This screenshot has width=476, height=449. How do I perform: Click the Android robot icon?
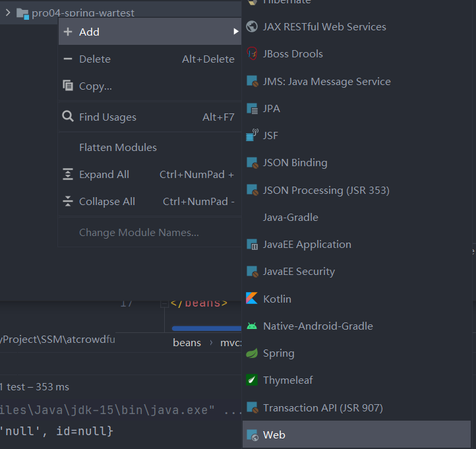pos(252,326)
